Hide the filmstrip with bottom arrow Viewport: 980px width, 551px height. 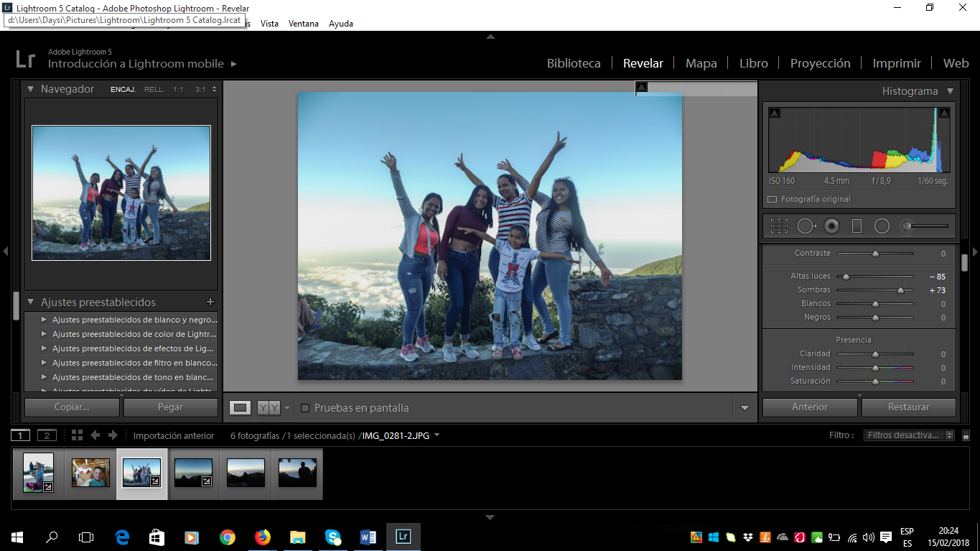tap(490, 517)
